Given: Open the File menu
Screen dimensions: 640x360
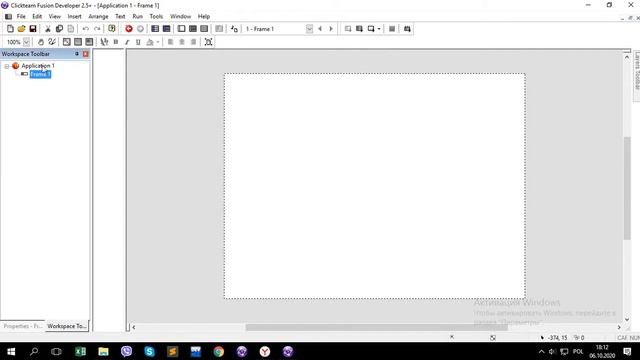Looking at the screenshot, I should tap(21, 16).
